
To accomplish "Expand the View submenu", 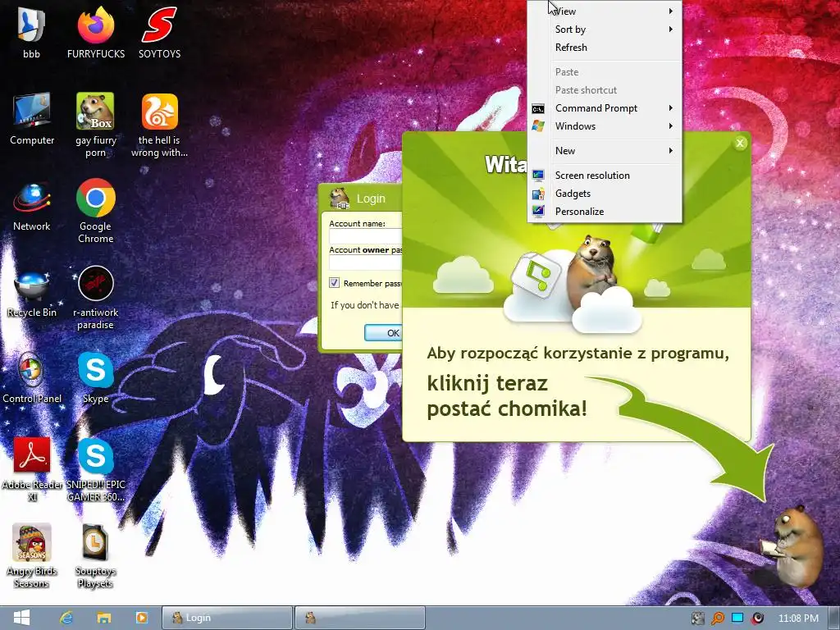I will pyautogui.click(x=605, y=11).
